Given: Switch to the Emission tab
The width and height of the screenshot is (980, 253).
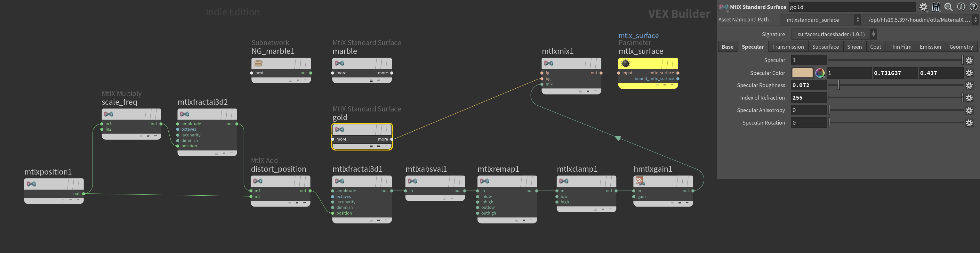Looking at the screenshot, I should pyautogui.click(x=930, y=47).
